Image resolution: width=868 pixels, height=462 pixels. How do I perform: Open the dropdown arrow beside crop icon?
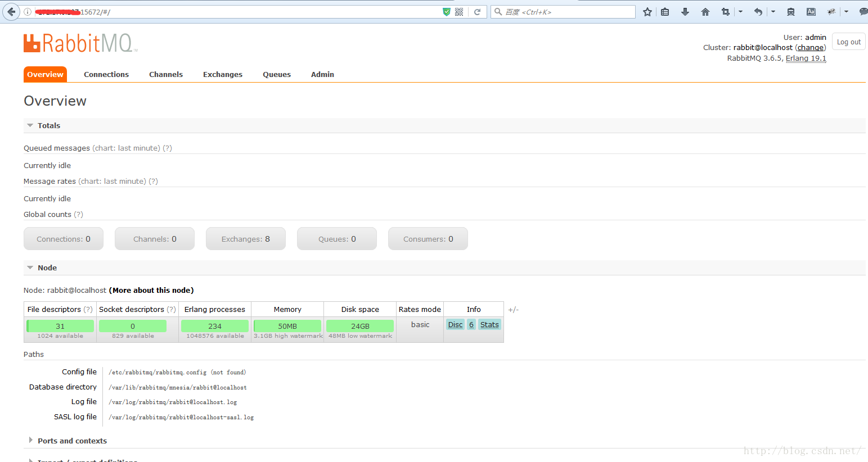740,12
